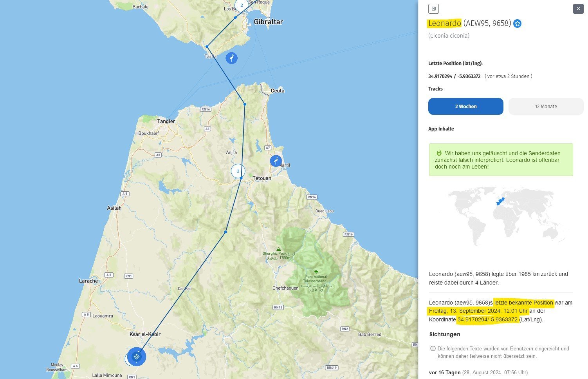The image size is (588, 379).
Task: Click the Ghorghiz Peak mountain icon
Action: coord(278,249)
